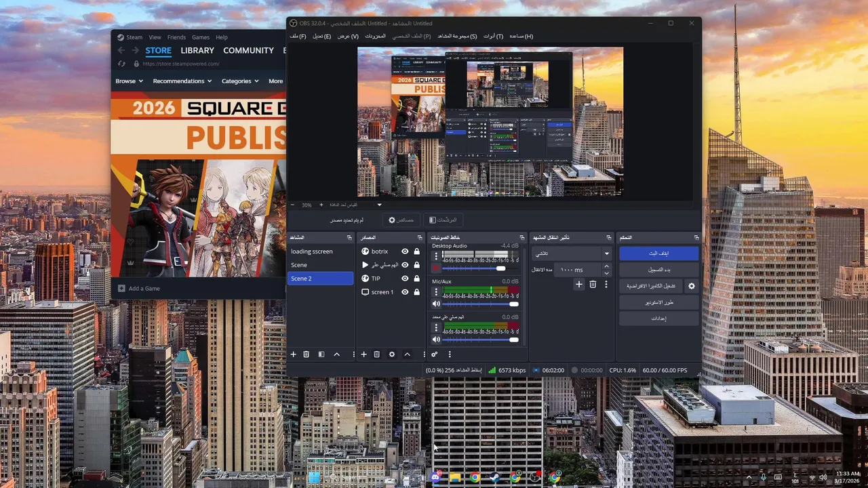Viewport: 868px width, 488px height.
Task: Remove scene transition with trash icon
Action: (593, 285)
